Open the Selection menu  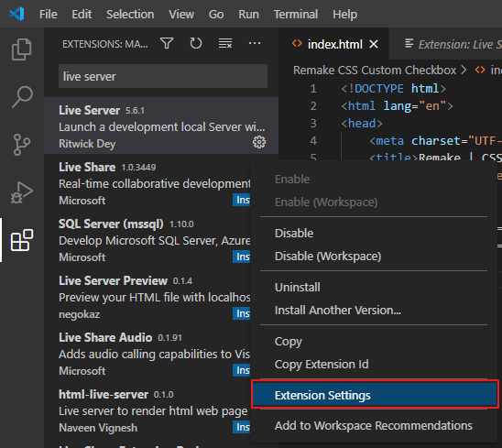coord(130,14)
